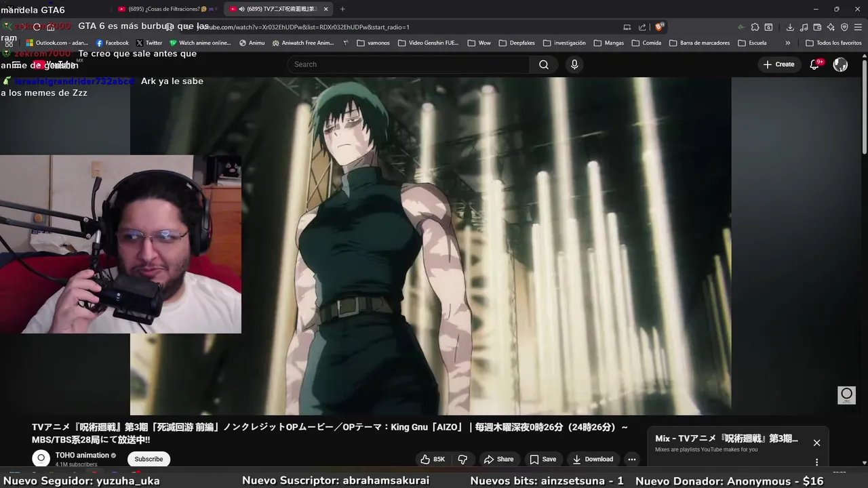Share the video
The image size is (868, 488).
(498, 459)
